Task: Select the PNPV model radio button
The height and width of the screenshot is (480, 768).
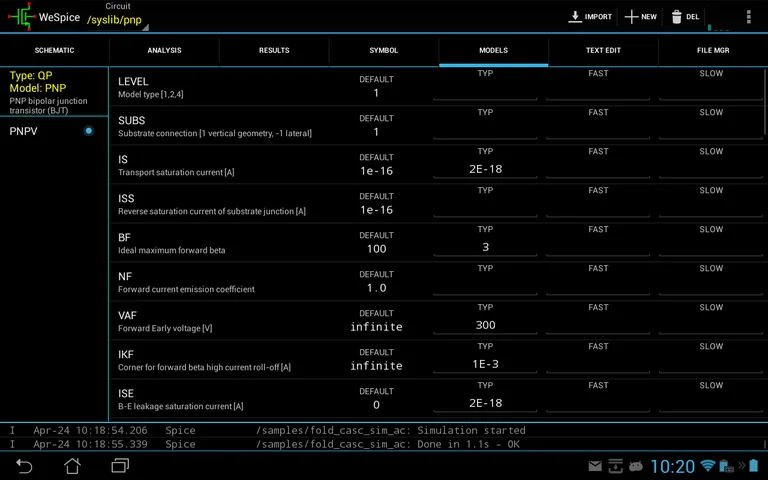Action: pyautogui.click(x=89, y=131)
